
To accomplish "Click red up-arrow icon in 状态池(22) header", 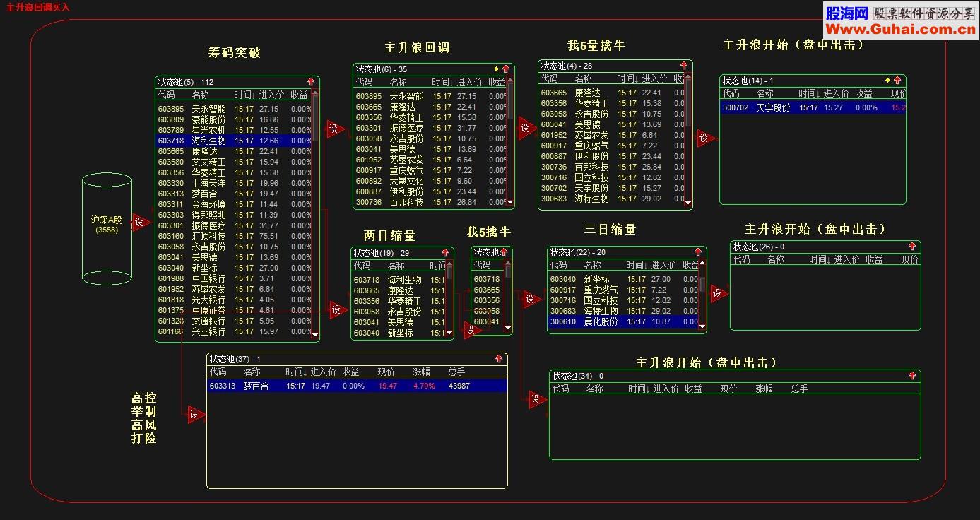I will coord(698,252).
